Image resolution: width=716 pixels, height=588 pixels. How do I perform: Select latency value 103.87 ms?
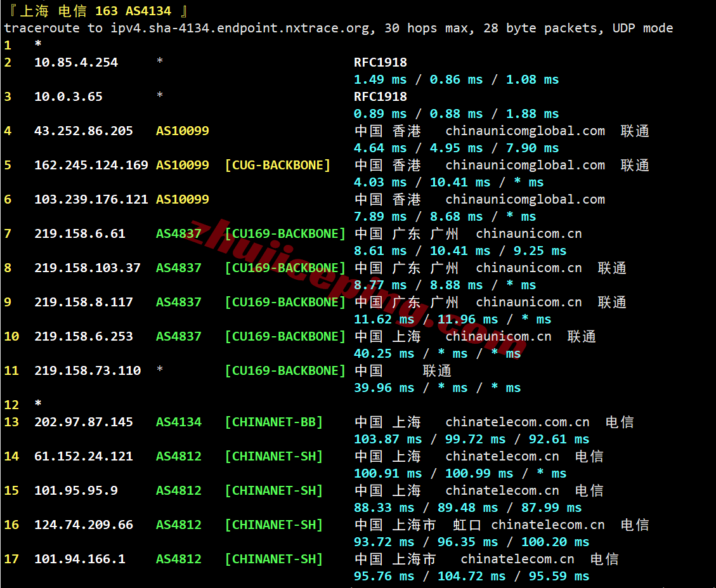(388, 439)
